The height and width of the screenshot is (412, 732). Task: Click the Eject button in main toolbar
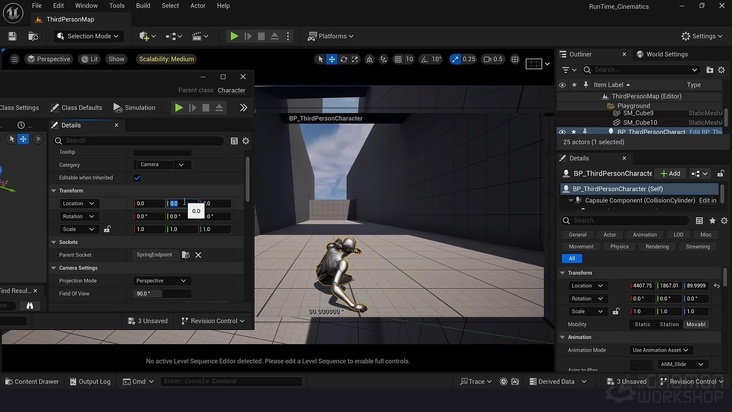(274, 36)
